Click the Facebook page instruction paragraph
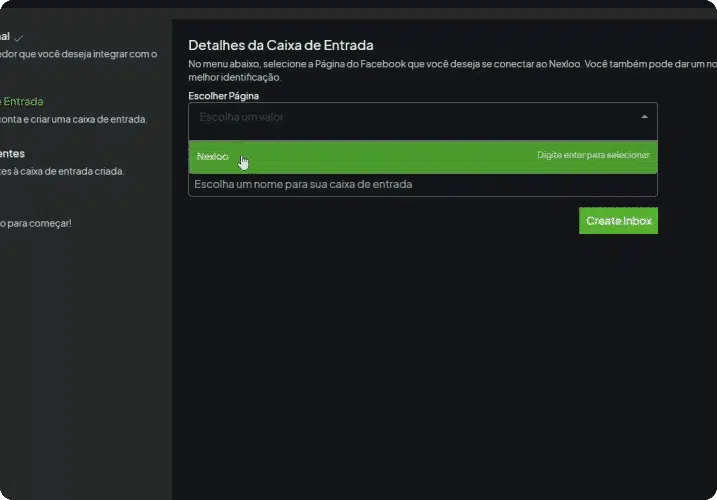This screenshot has height=500, width=717. click(x=452, y=70)
